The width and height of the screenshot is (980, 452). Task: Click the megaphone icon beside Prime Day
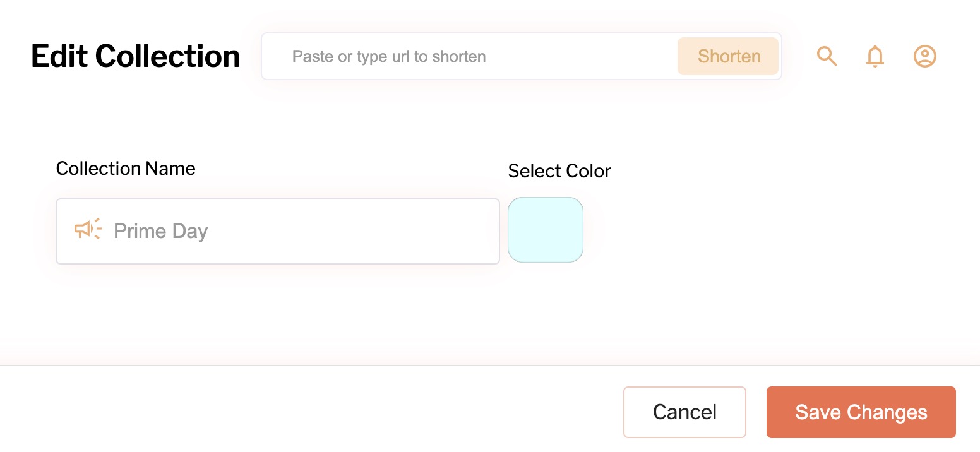[88, 230]
